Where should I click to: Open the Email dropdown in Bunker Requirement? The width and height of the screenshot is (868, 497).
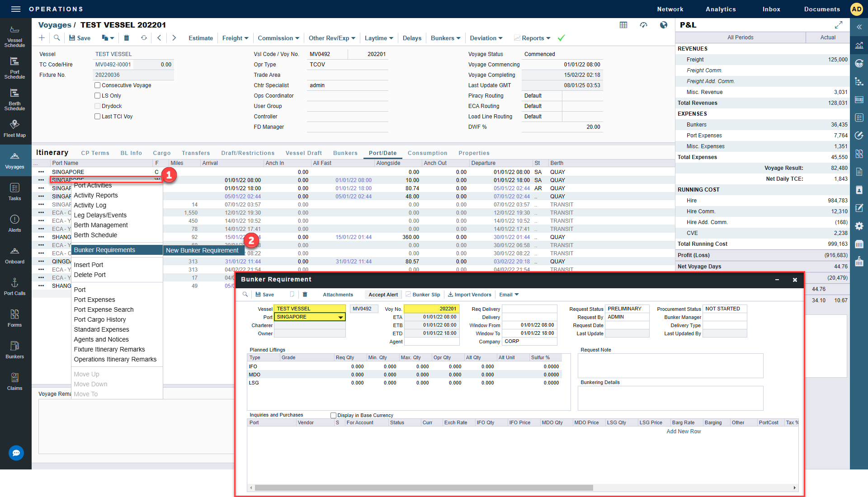[x=509, y=295]
